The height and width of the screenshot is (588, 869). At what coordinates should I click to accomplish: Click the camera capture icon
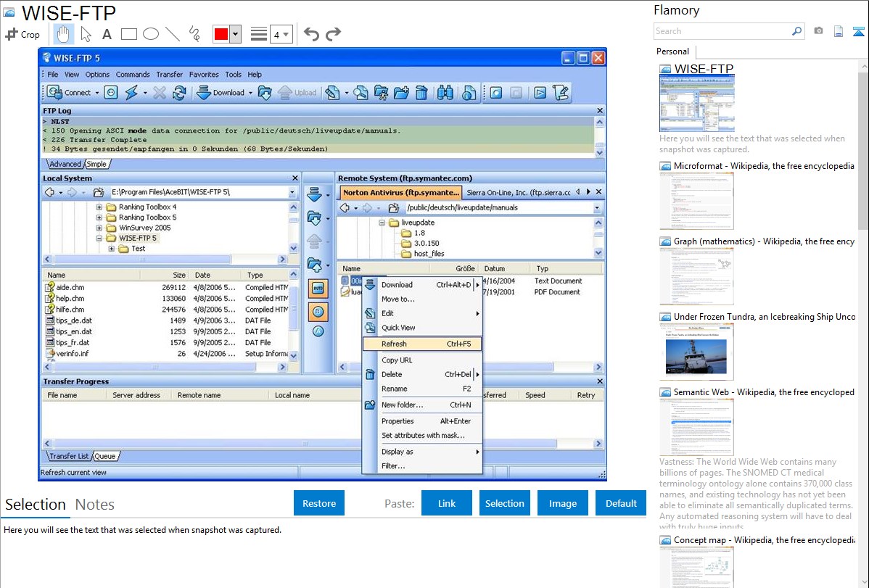[818, 31]
